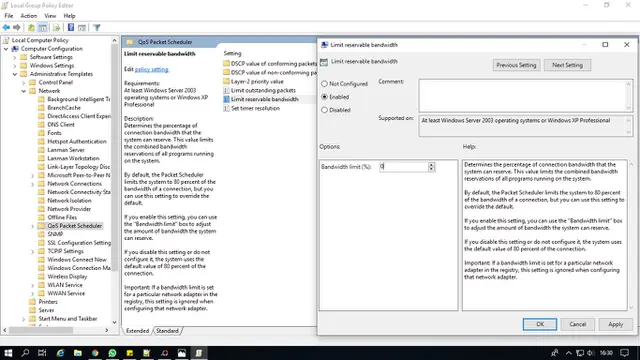This screenshot has width=640, height=360.
Task: Select the Not Configured radio button
Action: 324,84
